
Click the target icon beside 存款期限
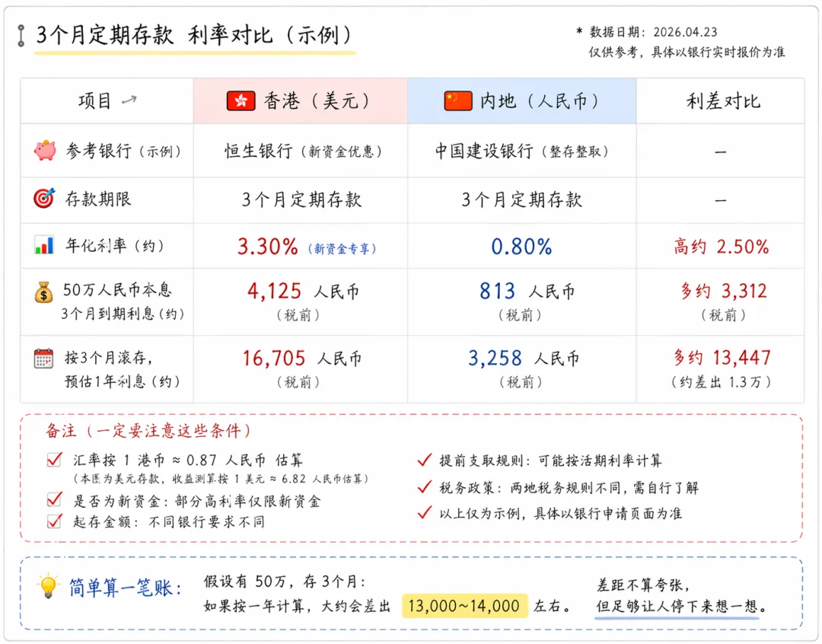tap(44, 198)
